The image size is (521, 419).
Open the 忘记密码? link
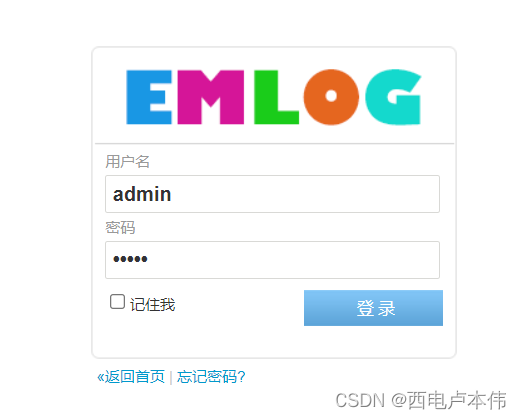click(211, 377)
